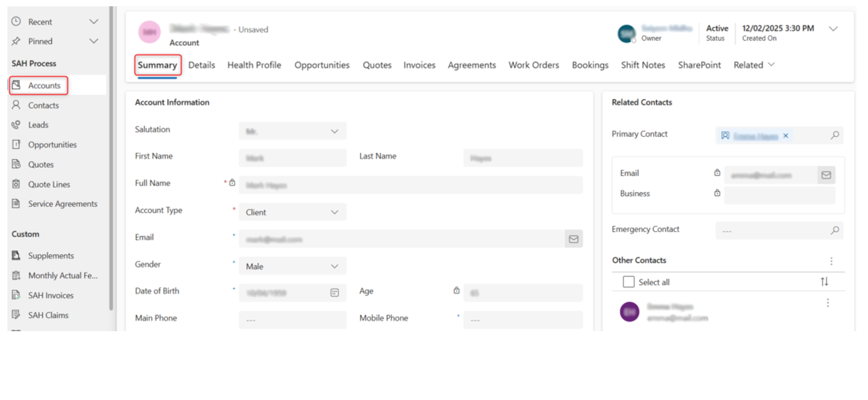
Task: Open the Account Type dropdown
Action: (x=292, y=212)
